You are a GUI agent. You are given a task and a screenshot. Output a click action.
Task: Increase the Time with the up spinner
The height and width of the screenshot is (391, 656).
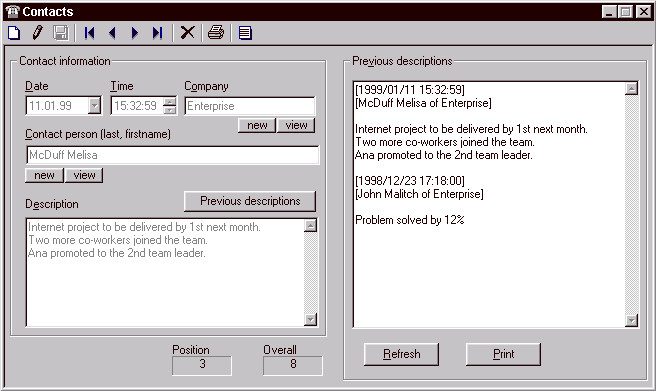coord(170,102)
